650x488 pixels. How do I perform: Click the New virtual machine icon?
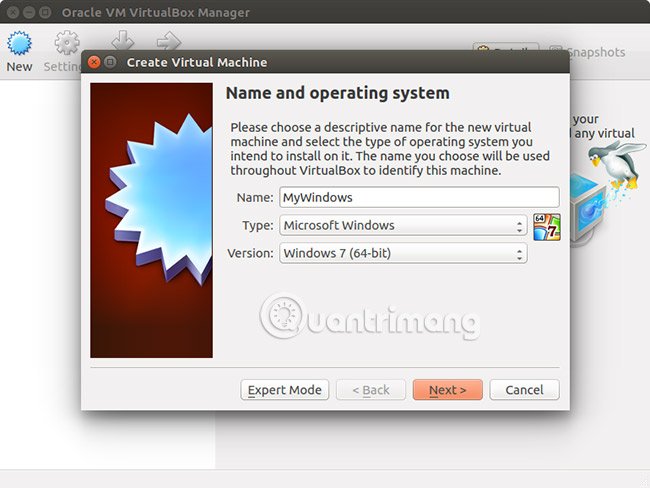click(x=19, y=43)
